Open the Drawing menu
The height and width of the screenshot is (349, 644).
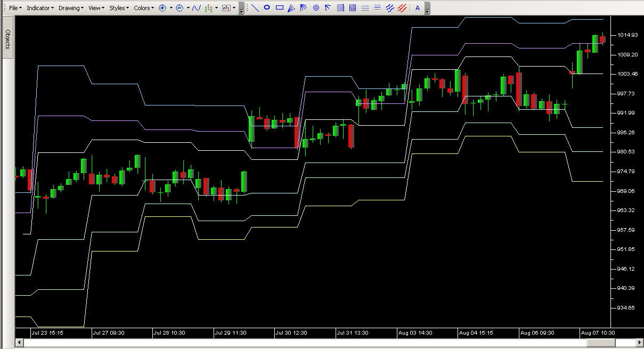coord(71,8)
